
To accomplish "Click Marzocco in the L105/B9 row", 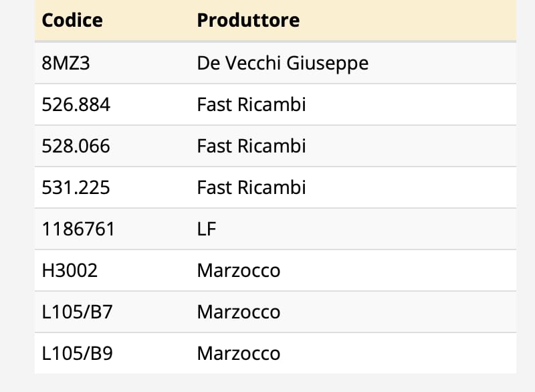I will (239, 354).
